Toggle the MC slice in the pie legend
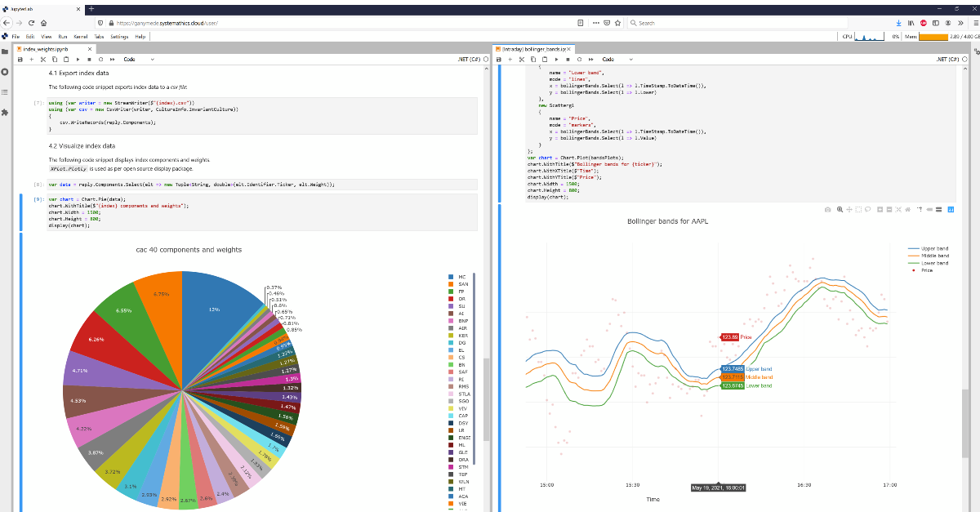The width and height of the screenshot is (980, 512). 461,277
